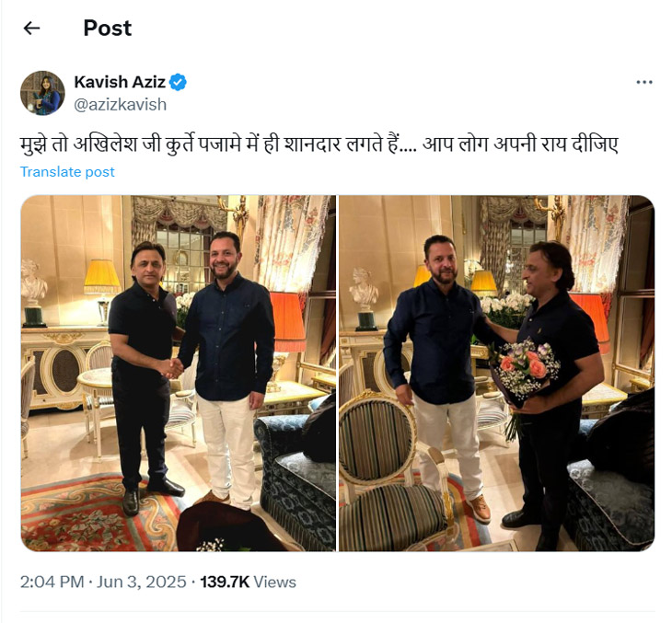This screenshot has width=672, height=623.
Task: Click the 2:04 PM timestamp
Action: (x=51, y=582)
